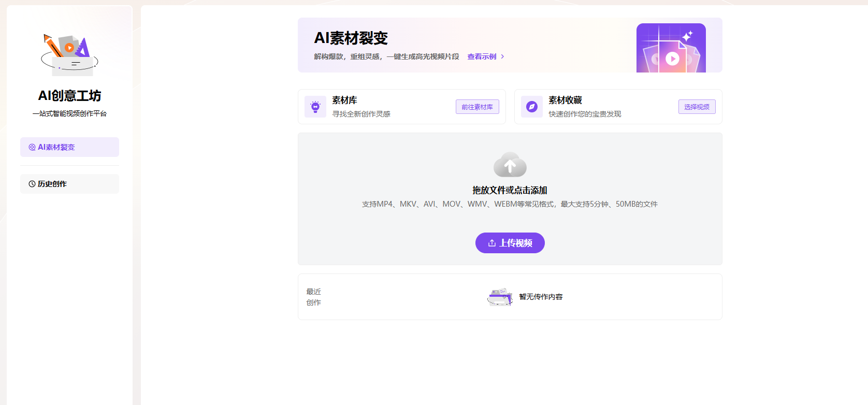Click the 选择视频 button
Screen dimensions: 868x405
tap(697, 107)
